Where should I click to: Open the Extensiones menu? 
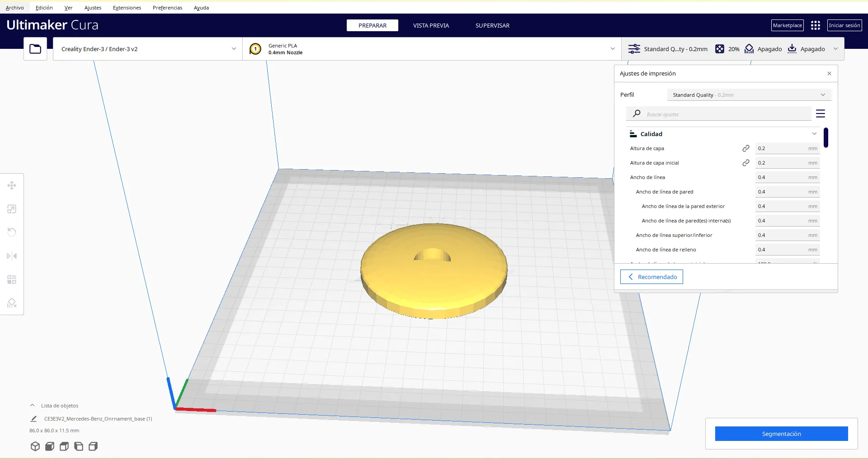(127, 8)
